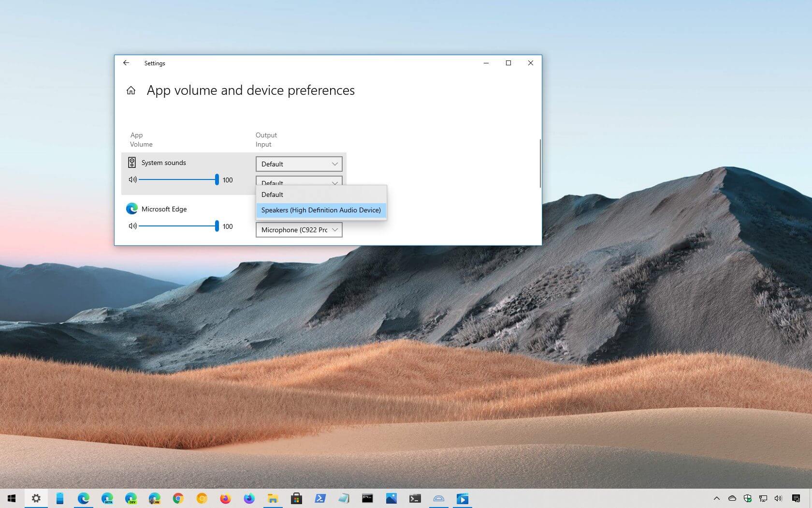Open Command Prompt from the taskbar
The image size is (812, 508).
(x=367, y=498)
